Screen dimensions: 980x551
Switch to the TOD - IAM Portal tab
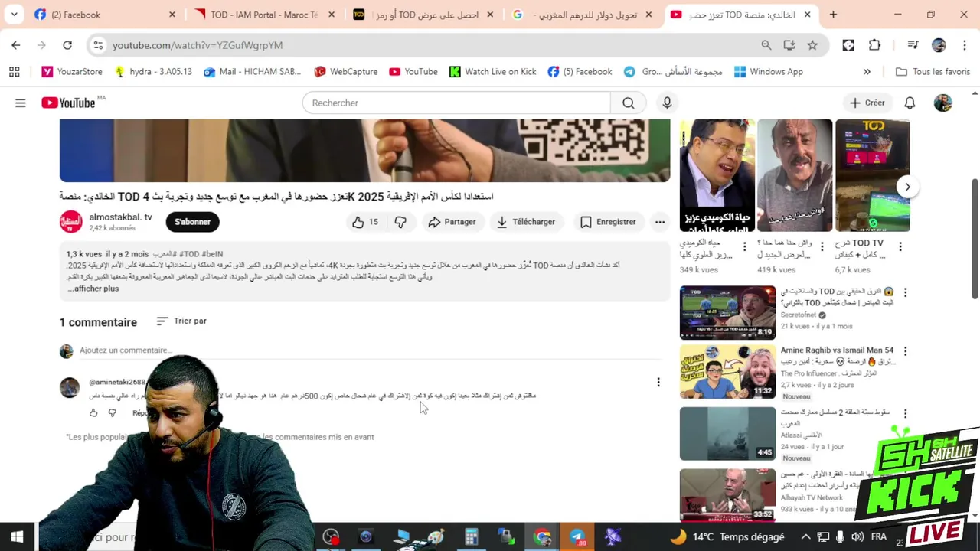point(263,15)
